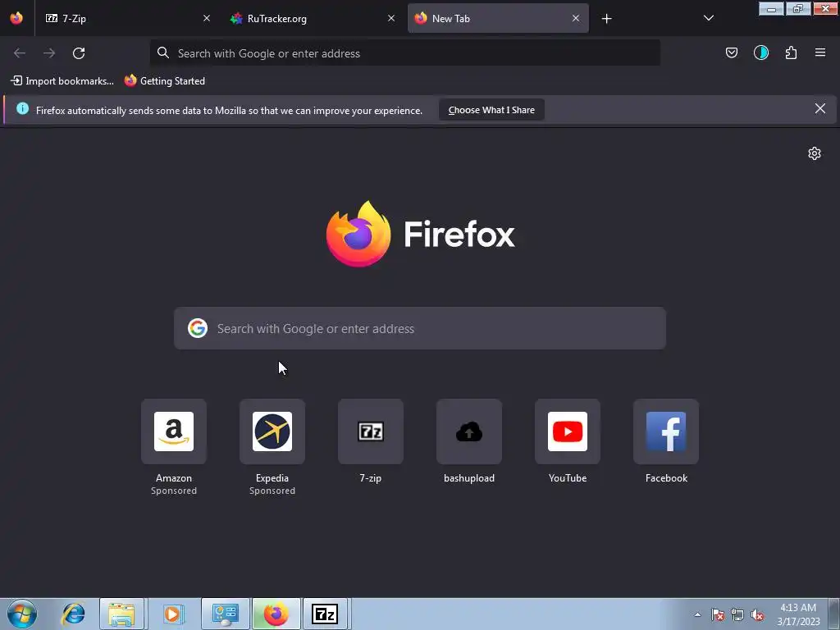Open Save to Pocket icon
This screenshot has height=630, width=840.
tap(731, 52)
